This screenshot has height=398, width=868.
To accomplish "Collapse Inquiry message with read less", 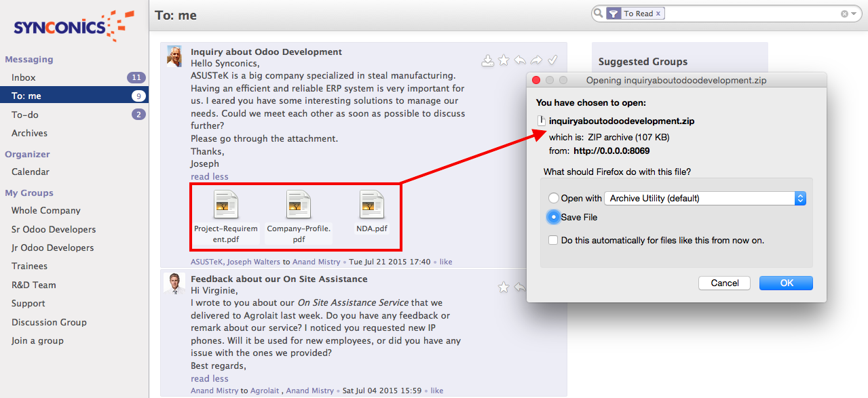I will pos(209,176).
